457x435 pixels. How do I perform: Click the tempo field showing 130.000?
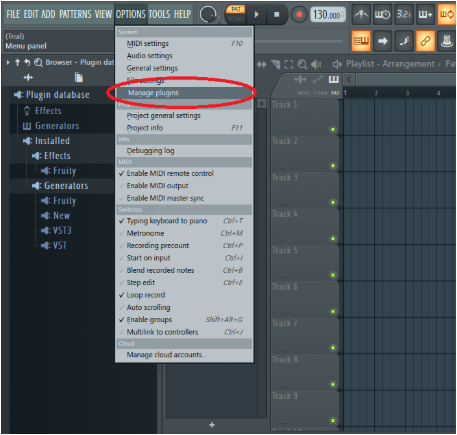pyautogui.click(x=328, y=15)
